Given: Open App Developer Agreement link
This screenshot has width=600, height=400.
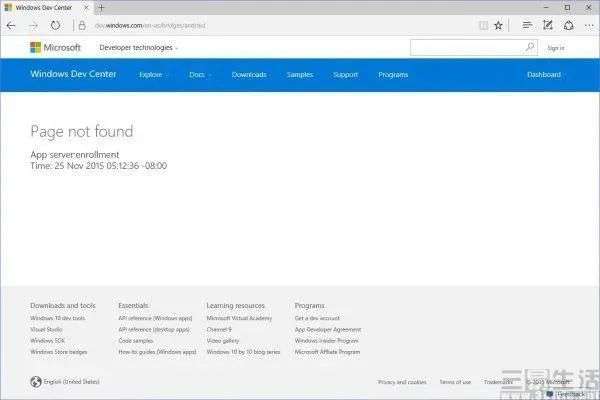Looking at the screenshot, I should pos(328,329).
